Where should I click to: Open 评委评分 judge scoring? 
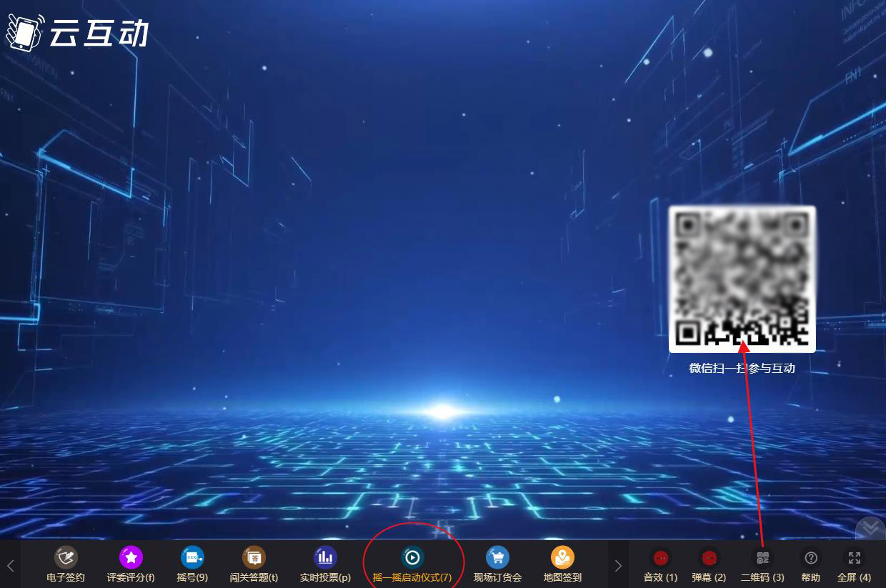click(x=131, y=563)
